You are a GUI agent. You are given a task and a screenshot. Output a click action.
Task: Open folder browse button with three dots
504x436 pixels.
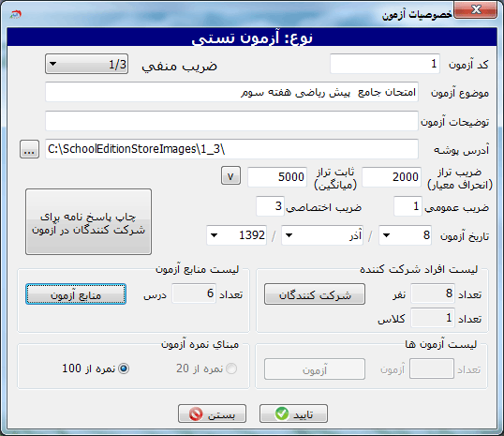pos(29,149)
